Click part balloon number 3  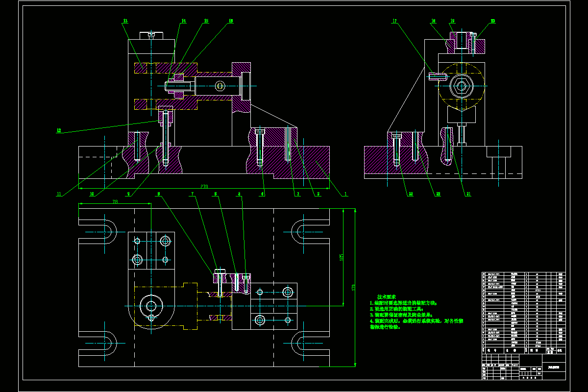[x=297, y=194]
